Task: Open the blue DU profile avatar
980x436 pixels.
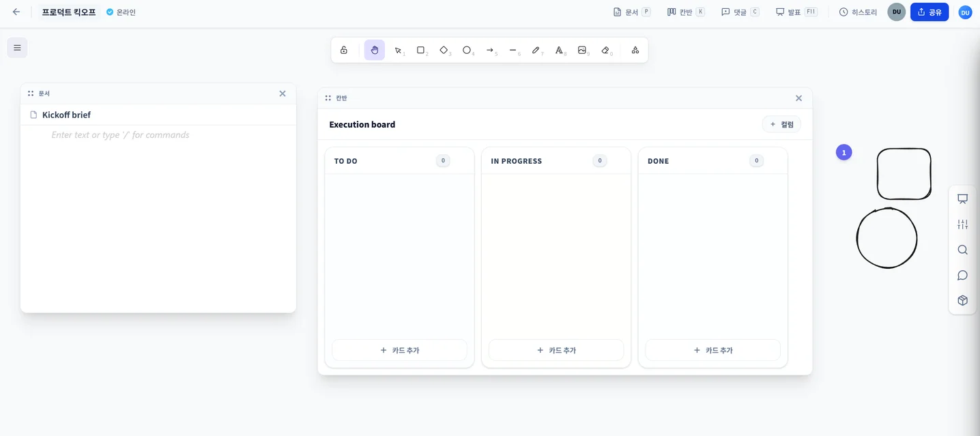Action: click(965, 12)
